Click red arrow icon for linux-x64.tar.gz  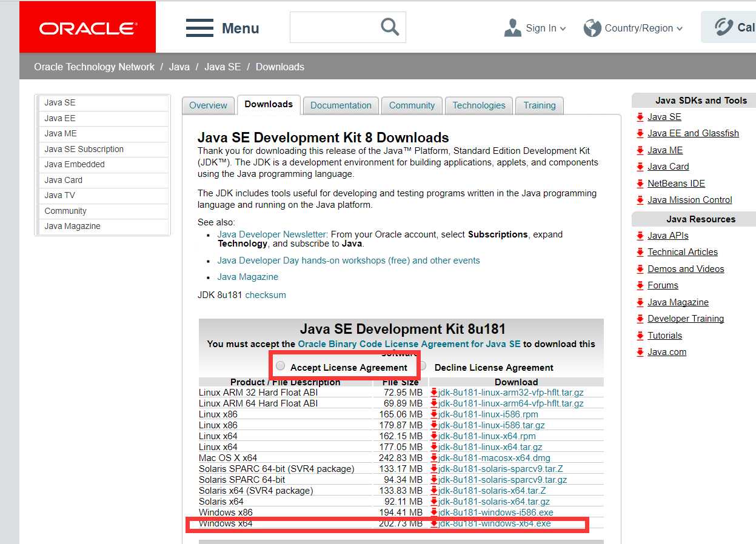point(434,447)
